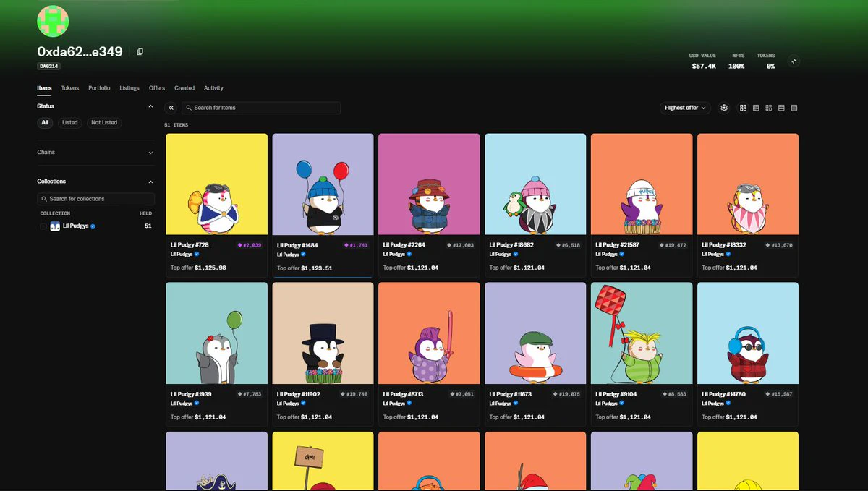This screenshot has height=491, width=868.
Task: Click Top offer $1,125.98 on #728
Action: (x=198, y=268)
